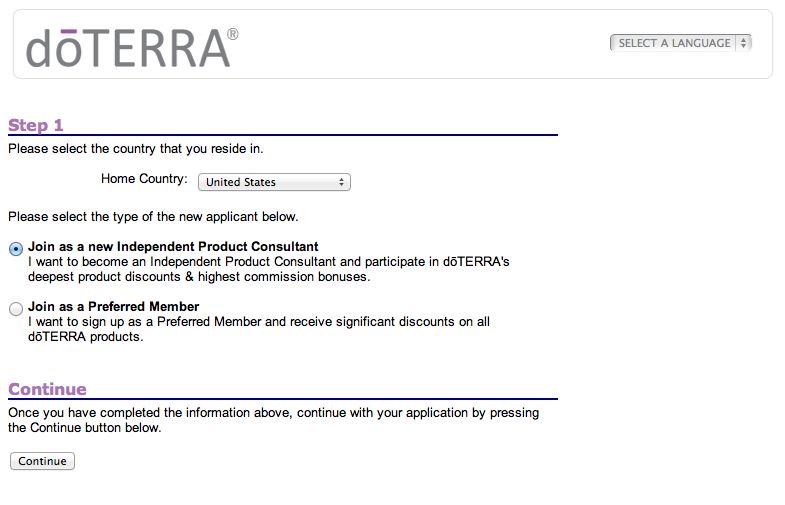
Task: Open the Home Country dropdown
Action: pos(274,182)
